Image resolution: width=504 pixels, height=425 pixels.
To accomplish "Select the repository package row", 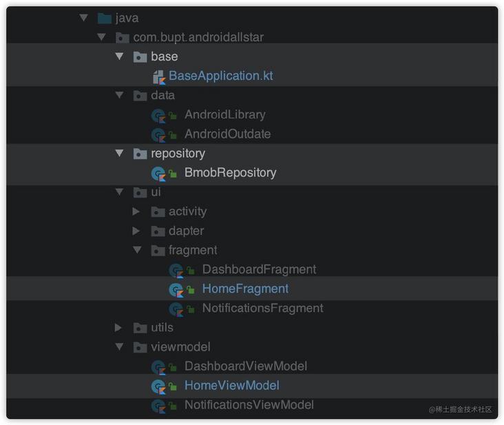I will tap(178, 154).
